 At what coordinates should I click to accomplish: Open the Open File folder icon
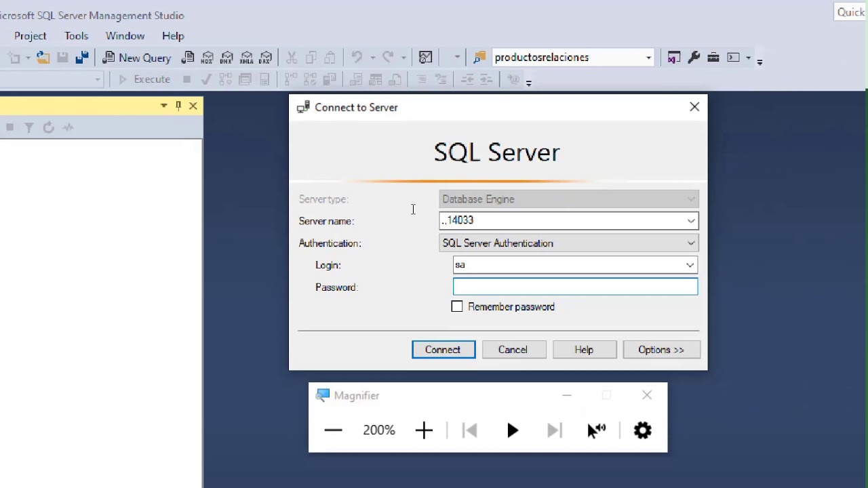point(43,58)
